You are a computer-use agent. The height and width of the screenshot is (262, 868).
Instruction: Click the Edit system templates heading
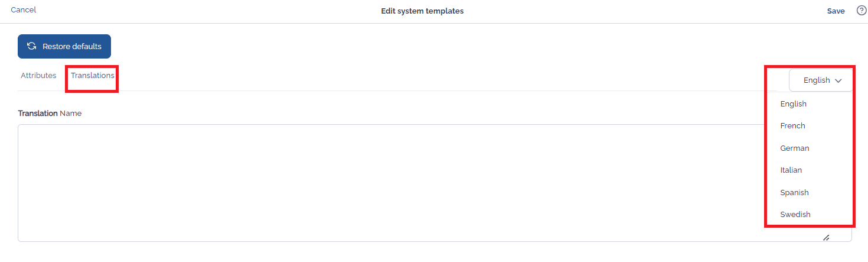pyautogui.click(x=422, y=11)
